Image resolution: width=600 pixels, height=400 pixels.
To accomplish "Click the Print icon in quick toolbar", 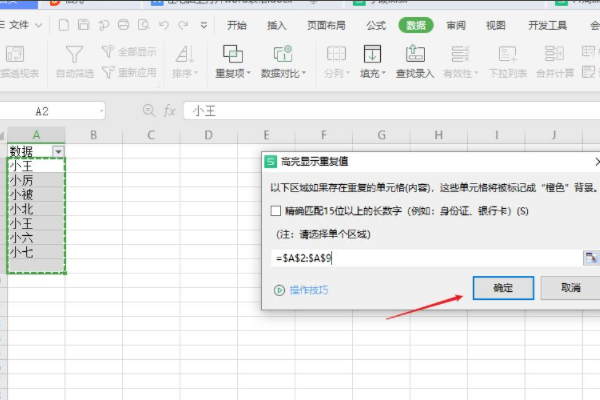I will (x=123, y=25).
